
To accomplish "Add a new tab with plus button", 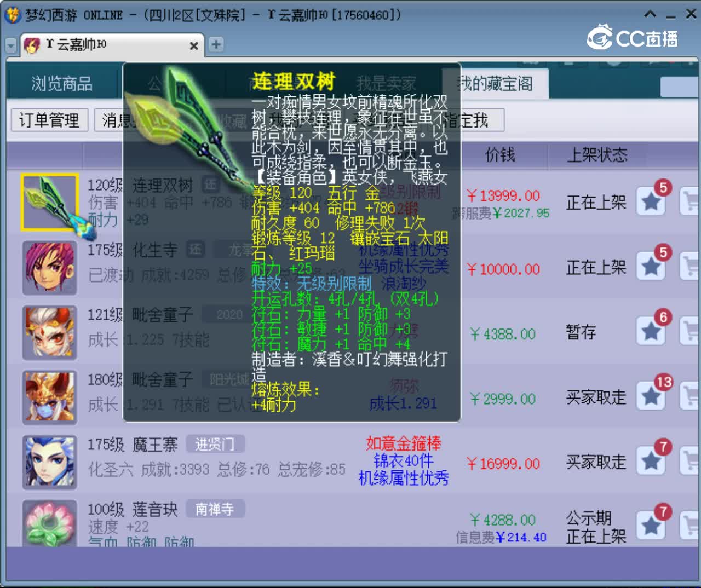I will (216, 44).
